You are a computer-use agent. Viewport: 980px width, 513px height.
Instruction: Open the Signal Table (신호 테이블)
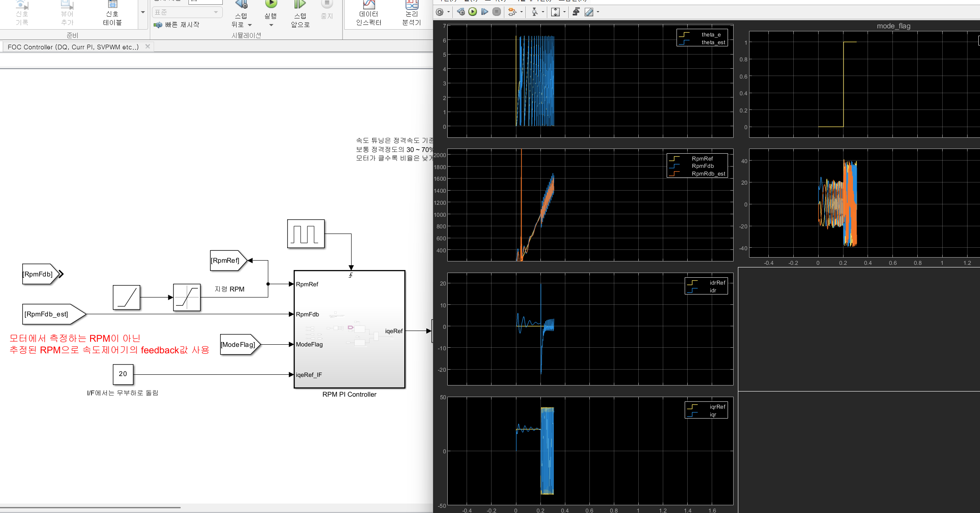click(112, 14)
